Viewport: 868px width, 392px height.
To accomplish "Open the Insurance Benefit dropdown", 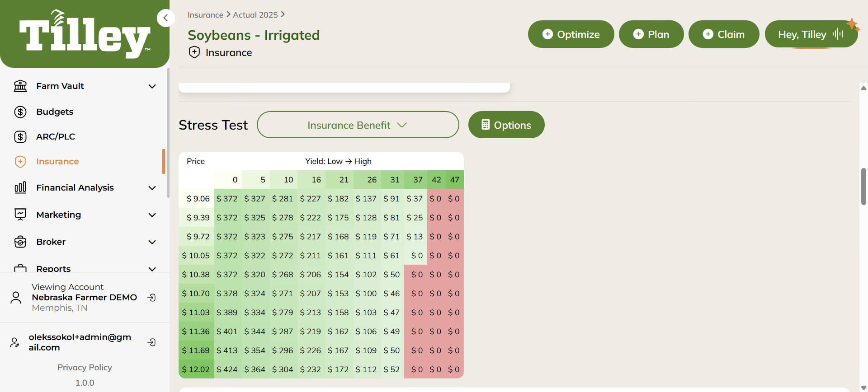I will [x=358, y=125].
